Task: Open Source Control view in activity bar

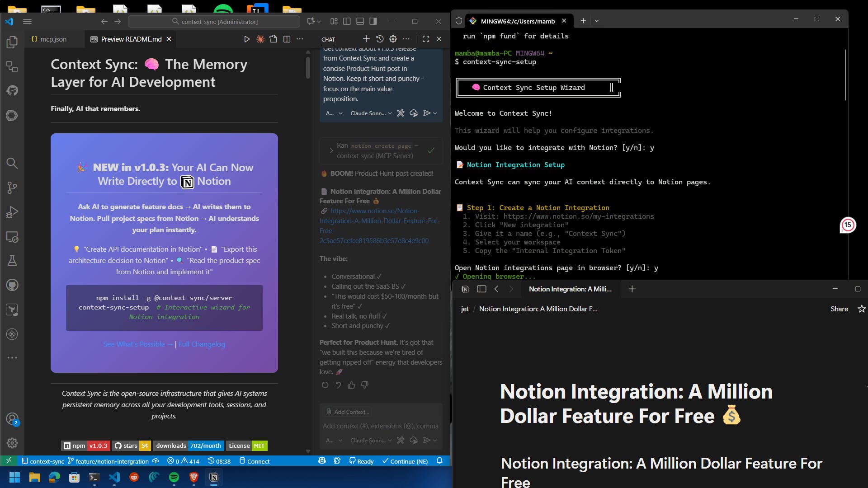Action: coord(12,188)
